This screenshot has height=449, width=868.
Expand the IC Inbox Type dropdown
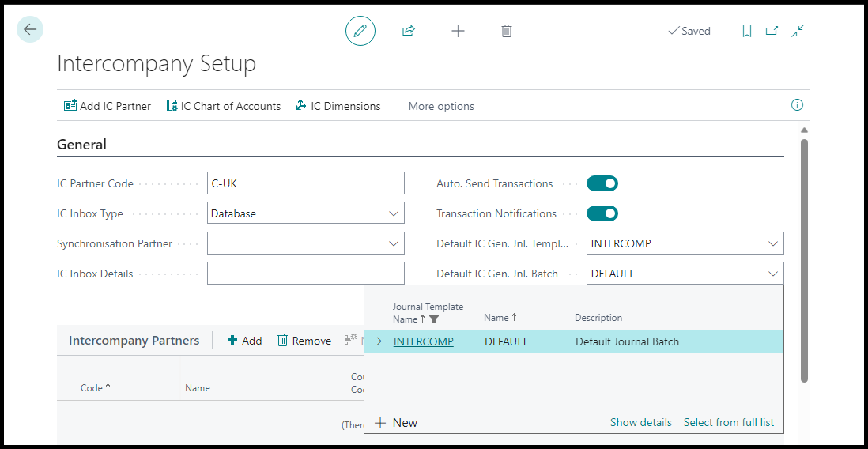pyautogui.click(x=394, y=213)
